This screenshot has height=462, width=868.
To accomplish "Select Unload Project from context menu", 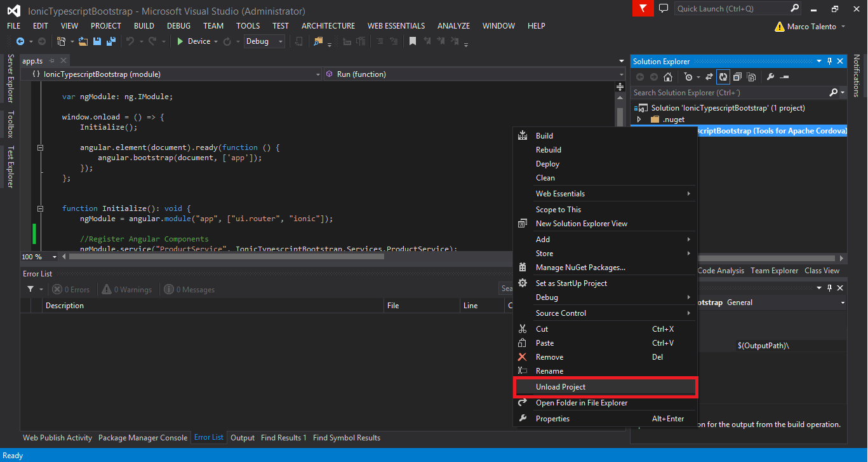I will (561, 387).
